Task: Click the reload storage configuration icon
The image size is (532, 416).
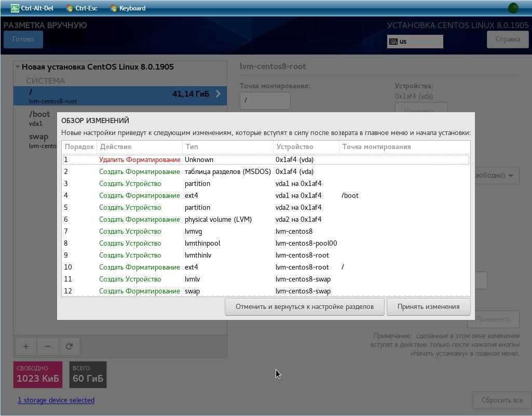Action: (x=69, y=346)
